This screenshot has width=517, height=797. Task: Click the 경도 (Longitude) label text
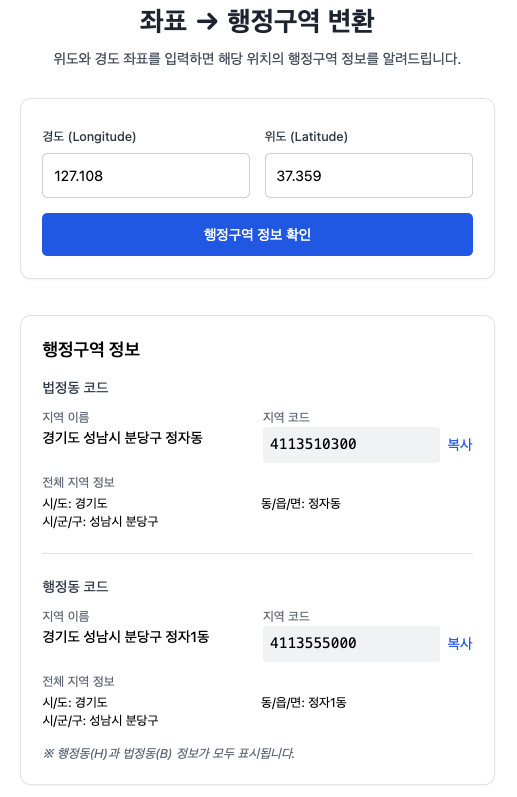tap(89, 136)
